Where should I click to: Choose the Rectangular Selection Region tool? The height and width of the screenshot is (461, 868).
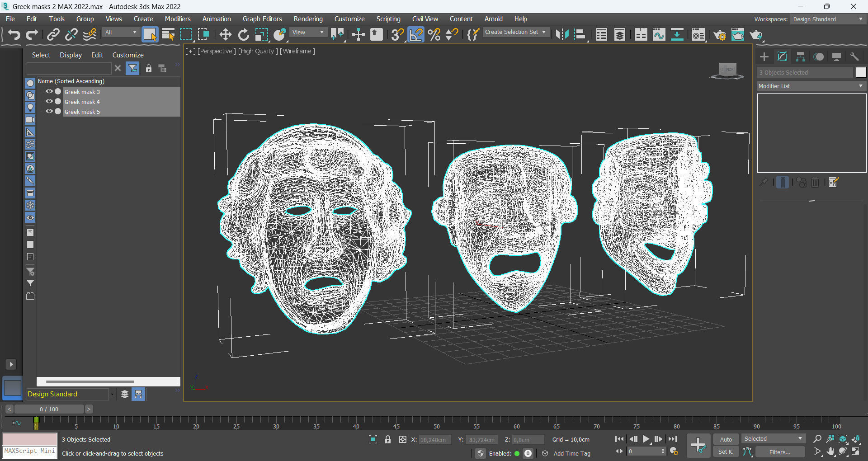click(x=186, y=35)
